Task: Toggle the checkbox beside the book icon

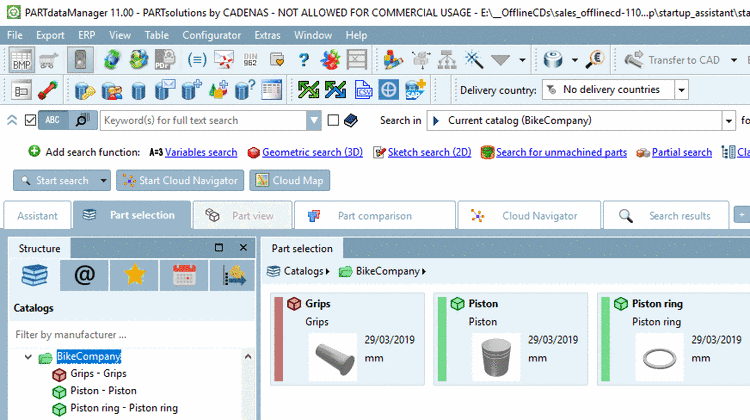Action: [x=333, y=120]
